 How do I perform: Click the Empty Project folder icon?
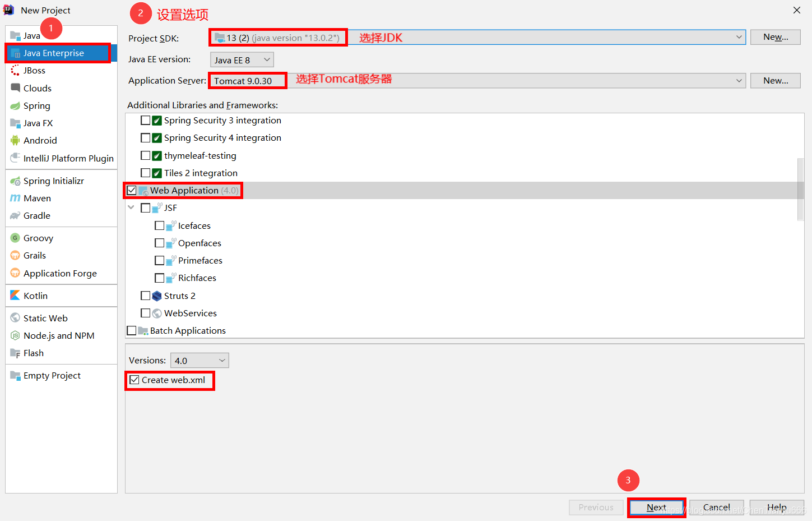(15, 376)
